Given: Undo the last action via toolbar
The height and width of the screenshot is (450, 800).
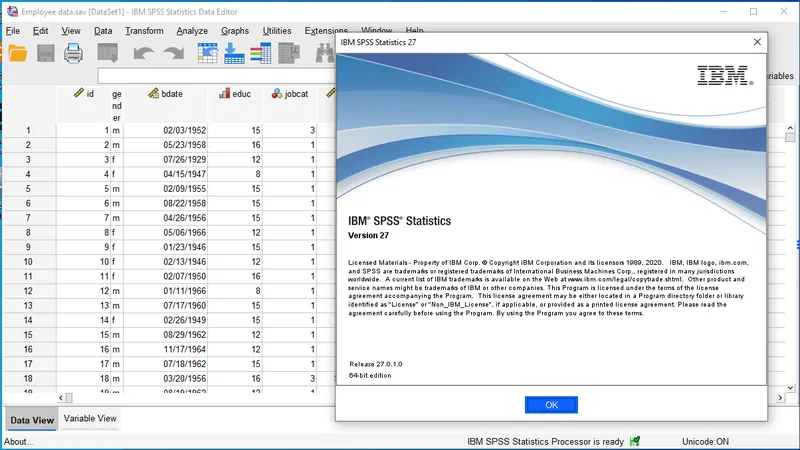Looking at the screenshot, I should 143,53.
